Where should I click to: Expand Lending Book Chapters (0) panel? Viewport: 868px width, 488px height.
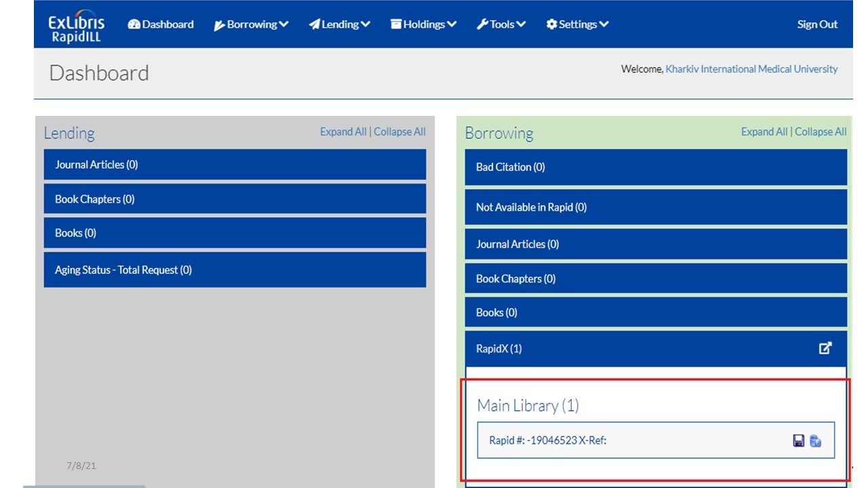[x=235, y=199]
